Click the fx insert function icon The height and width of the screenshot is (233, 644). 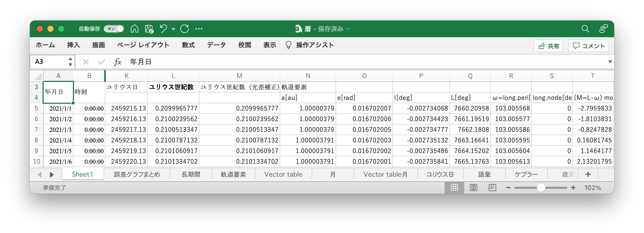point(117,62)
